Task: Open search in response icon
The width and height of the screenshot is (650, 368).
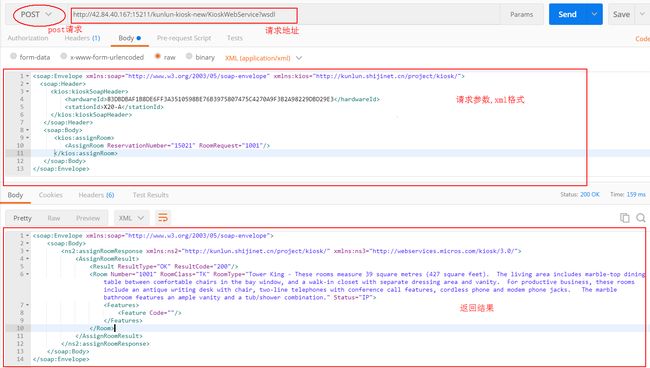Action: pos(641,218)
